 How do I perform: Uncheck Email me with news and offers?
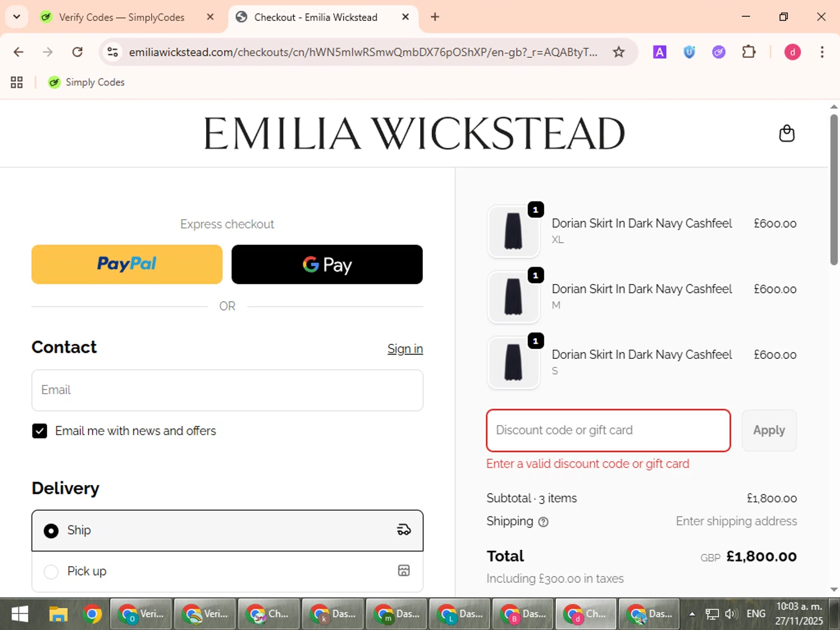[x=40, y=431]
